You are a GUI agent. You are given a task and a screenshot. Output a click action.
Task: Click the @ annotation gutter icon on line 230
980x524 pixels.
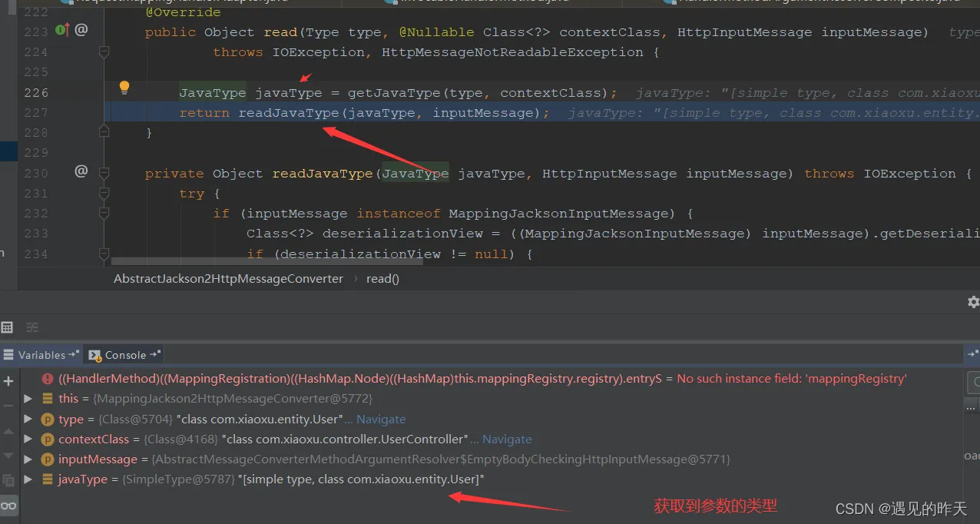81,171
